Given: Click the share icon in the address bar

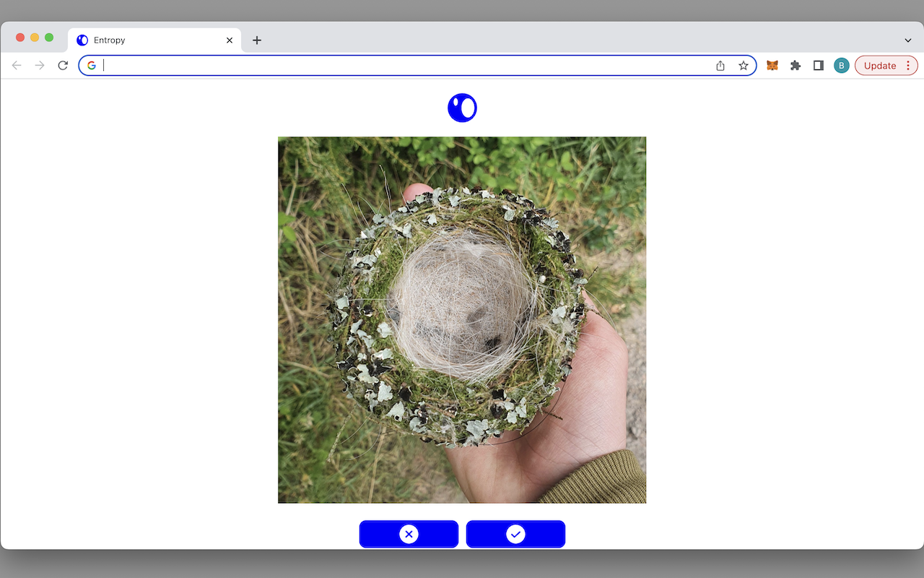Looking at the screenshot, I should (720, 66).
